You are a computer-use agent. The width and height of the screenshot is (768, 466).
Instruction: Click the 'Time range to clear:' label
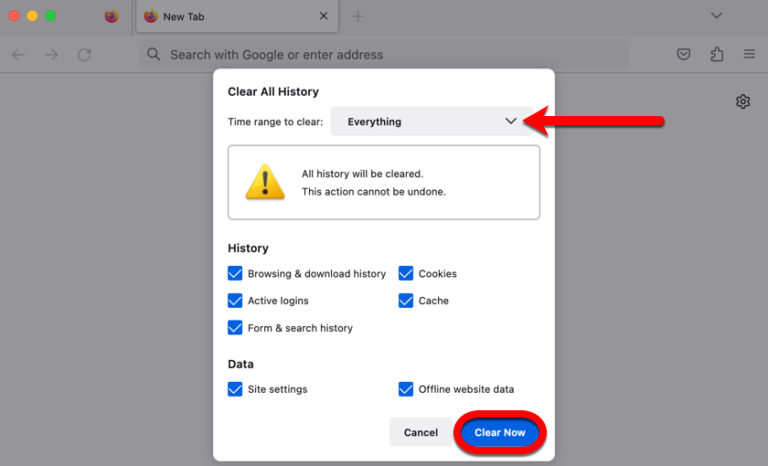[x=275, y=122]
